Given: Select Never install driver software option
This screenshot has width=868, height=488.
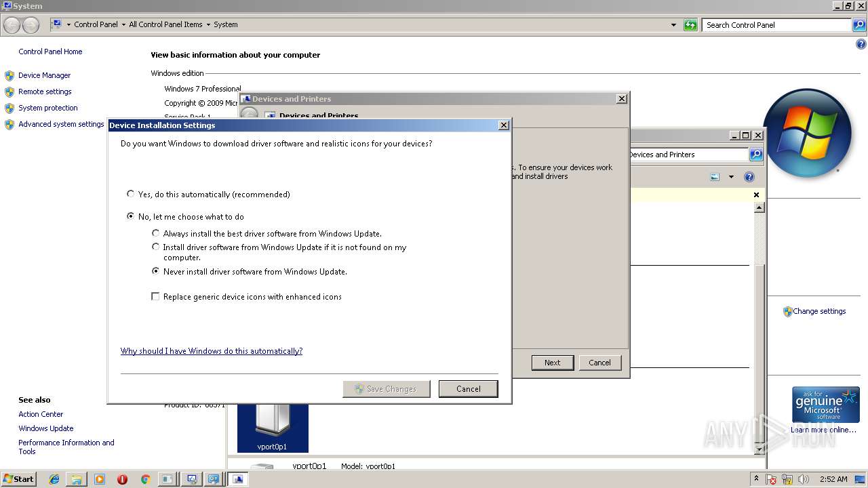Looking at the screenshot, I should pyautogui.click(x=156, y=271).
